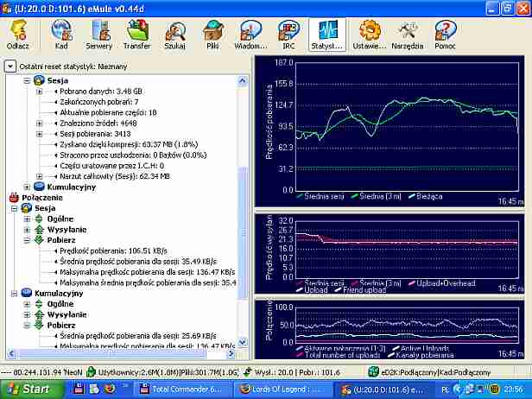Collapse the lower Kumulacyjny node
Image resolution: width=532 pixels, height=399 pixels.
14,293
